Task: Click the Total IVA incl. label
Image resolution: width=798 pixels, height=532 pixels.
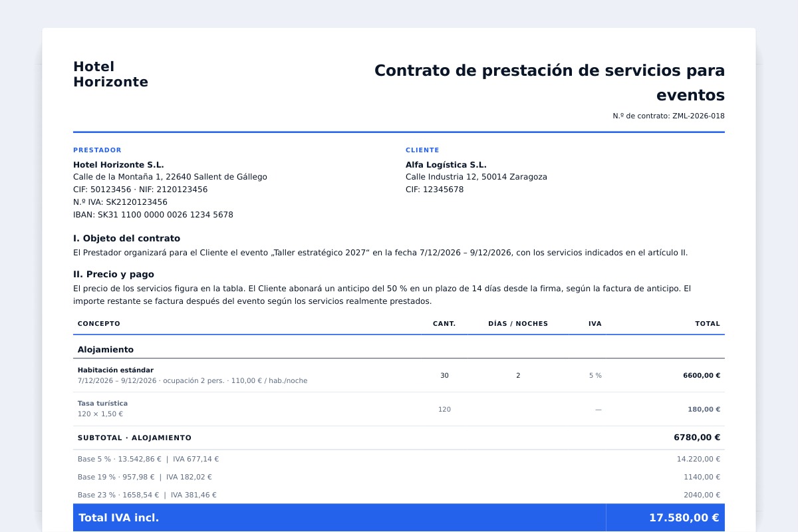Action: [118, 517]
